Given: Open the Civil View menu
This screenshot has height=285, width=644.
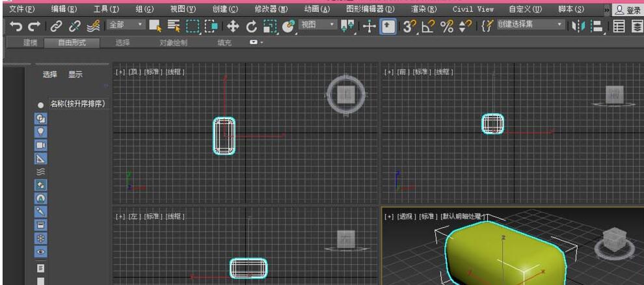Looking at the screenshot, I should 473,9.
